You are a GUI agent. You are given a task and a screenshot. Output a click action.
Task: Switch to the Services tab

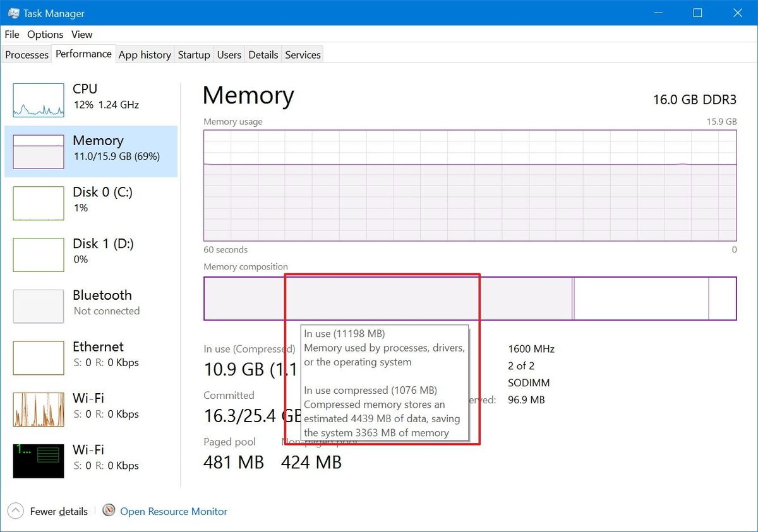[x=302, y=55]
